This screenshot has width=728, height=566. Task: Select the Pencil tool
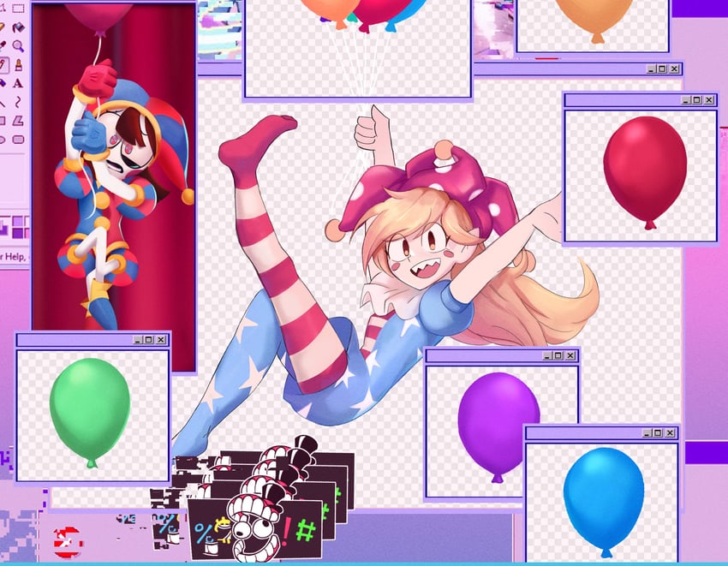(3, 64)
